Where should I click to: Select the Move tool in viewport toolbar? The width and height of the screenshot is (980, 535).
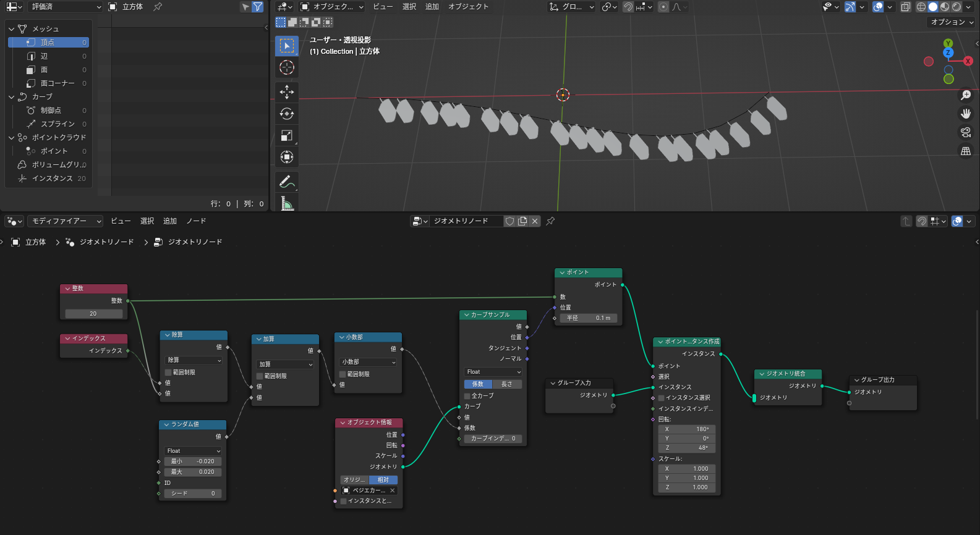point(286,92)
